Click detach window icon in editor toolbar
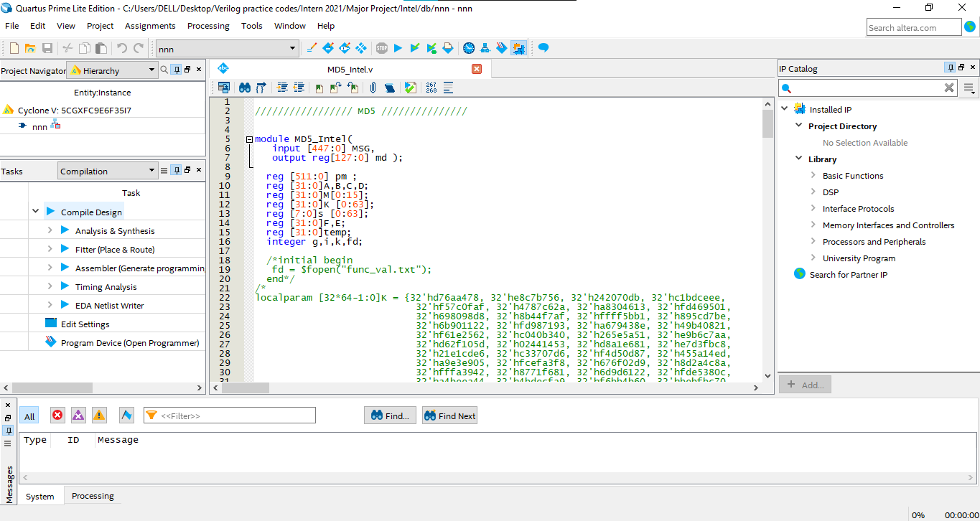Screen dimensions: 980x521 (224, 88)
